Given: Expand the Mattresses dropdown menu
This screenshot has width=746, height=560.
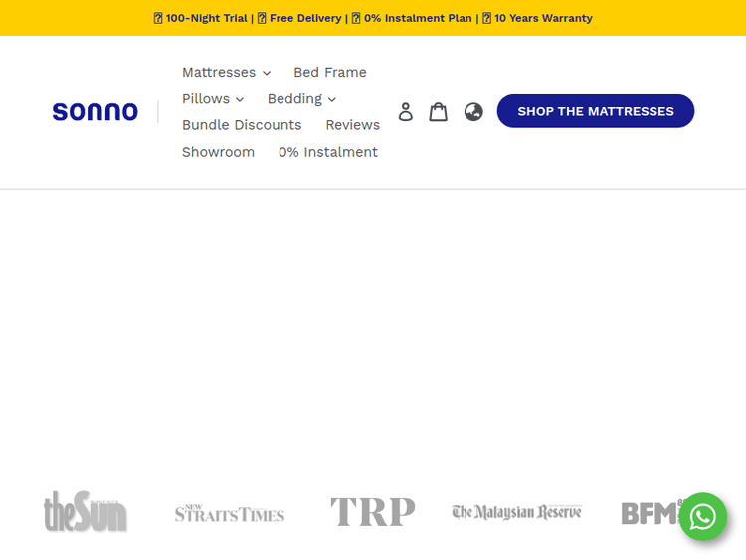Looking at the screenshot, I should coord(226,73).
